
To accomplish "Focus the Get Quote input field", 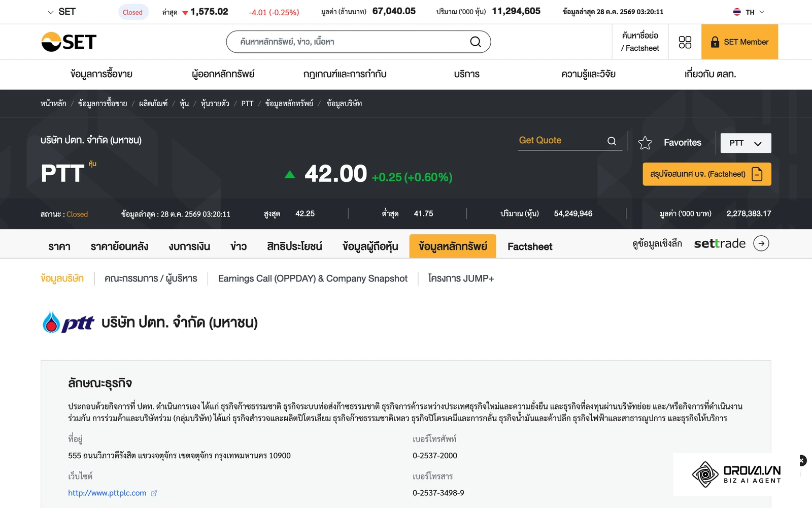I will (561, 141).
